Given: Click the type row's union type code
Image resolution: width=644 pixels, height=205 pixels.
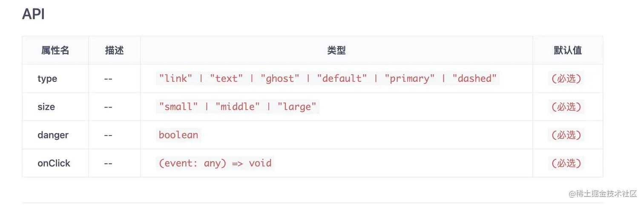Looking at the screenshot, I should [x=328, y=78].
